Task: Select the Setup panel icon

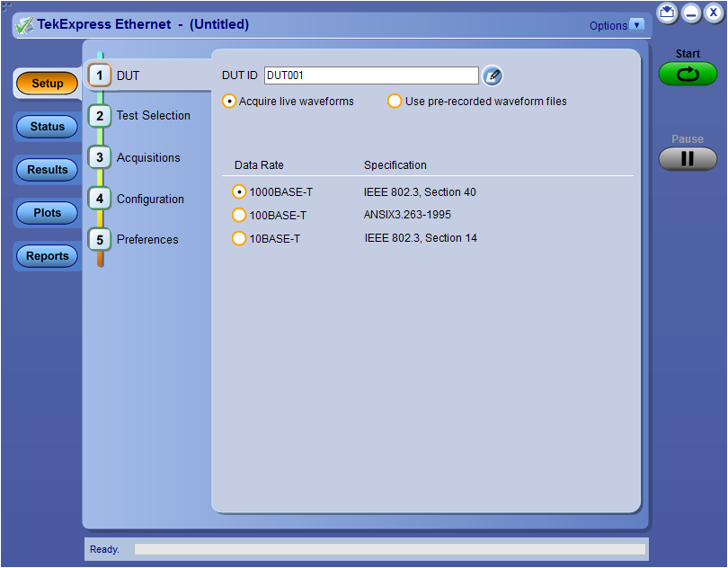Action: pos(46,83)
